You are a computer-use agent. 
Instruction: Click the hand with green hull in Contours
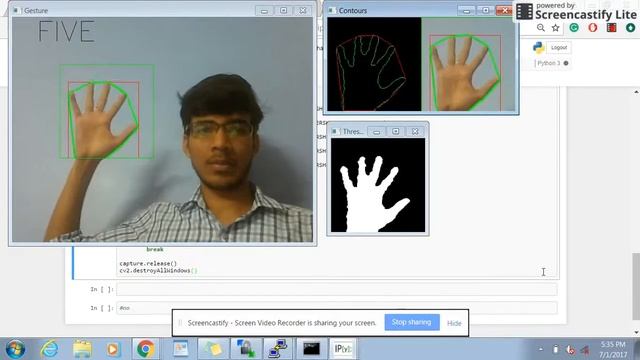click(469, 64)
